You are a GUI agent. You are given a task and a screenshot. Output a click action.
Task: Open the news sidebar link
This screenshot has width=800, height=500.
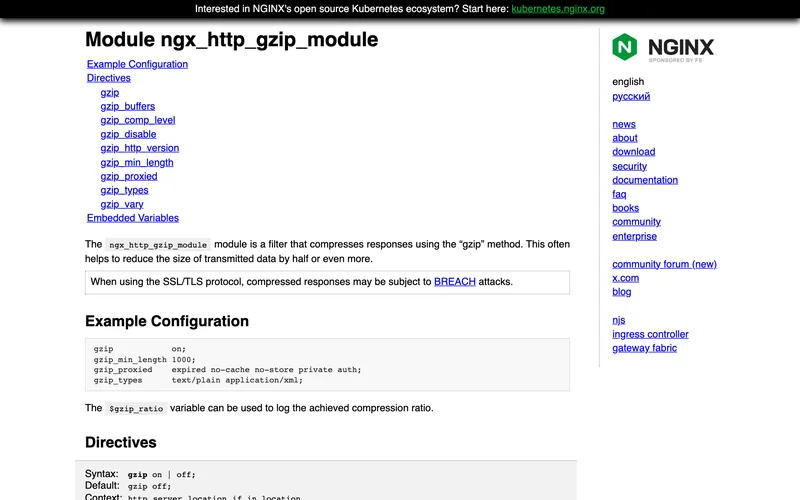point(624,124)
